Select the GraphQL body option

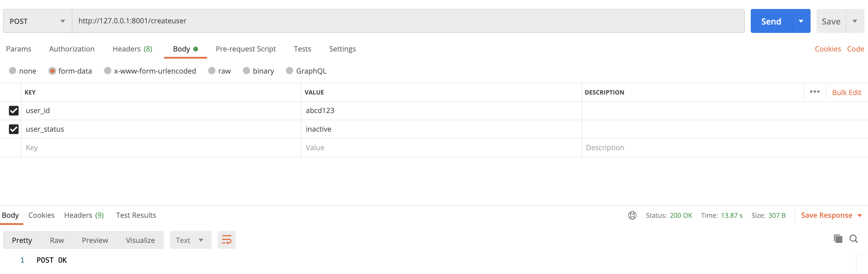pos(290,71)
